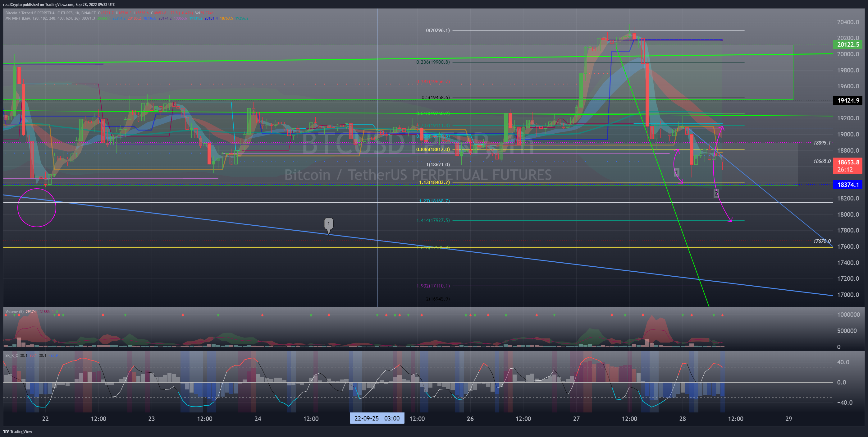Click the 18665.0 horizontal line label
The width and height of the screenshot is (868, 437).
[x=822, y=161]
